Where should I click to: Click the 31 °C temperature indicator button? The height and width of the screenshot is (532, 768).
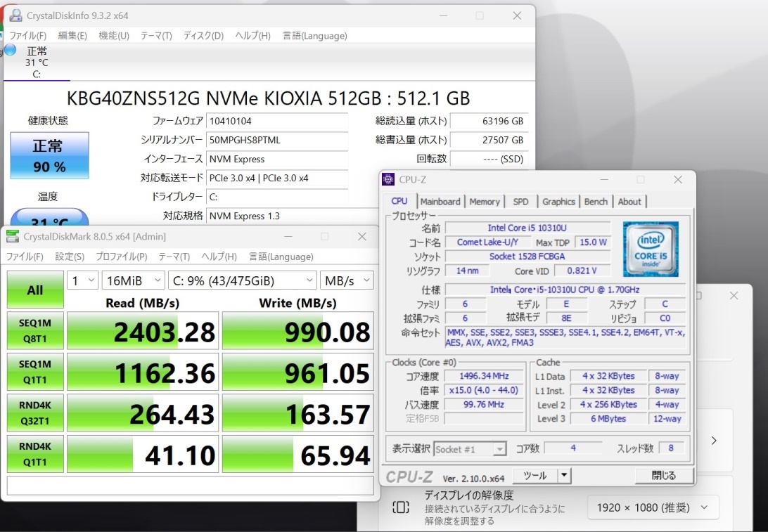49,218
